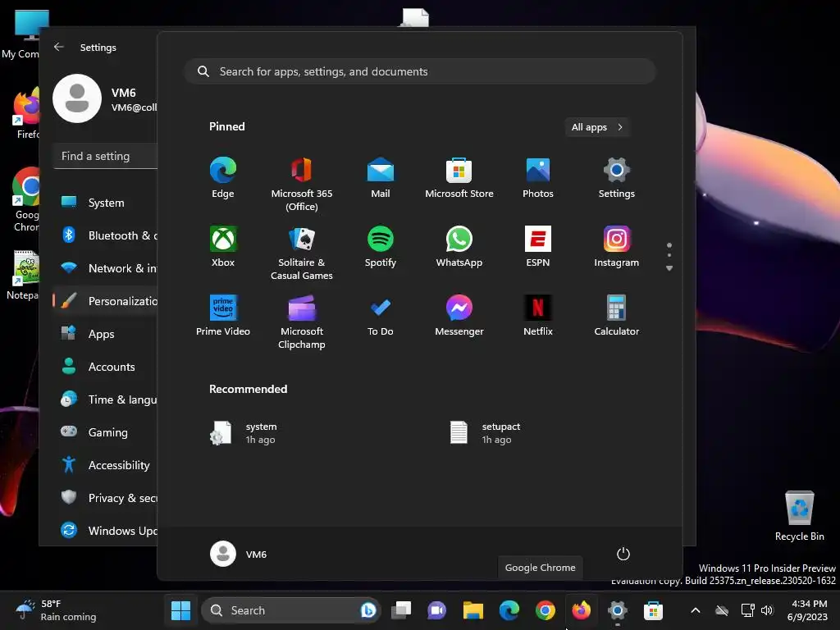This screenshot has height=630, width=840.
Task: Open the Network & internet settings category
Action: (106, 268)
